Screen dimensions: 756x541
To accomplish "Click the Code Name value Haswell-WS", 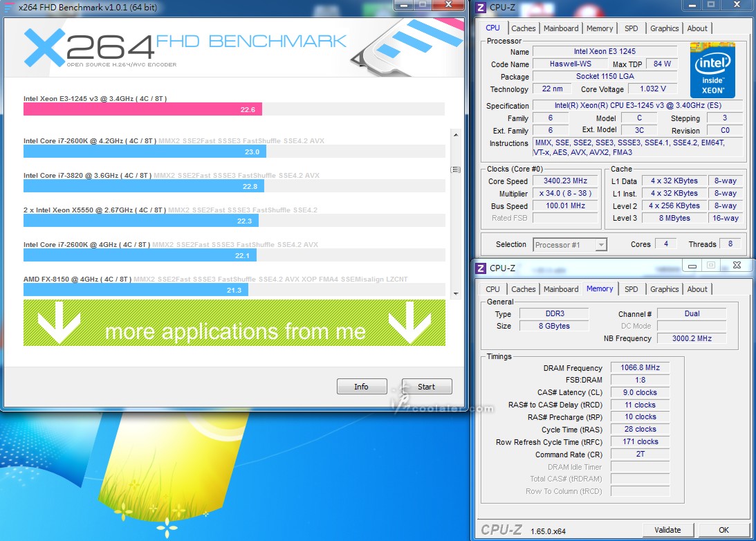I will (571, 64).
